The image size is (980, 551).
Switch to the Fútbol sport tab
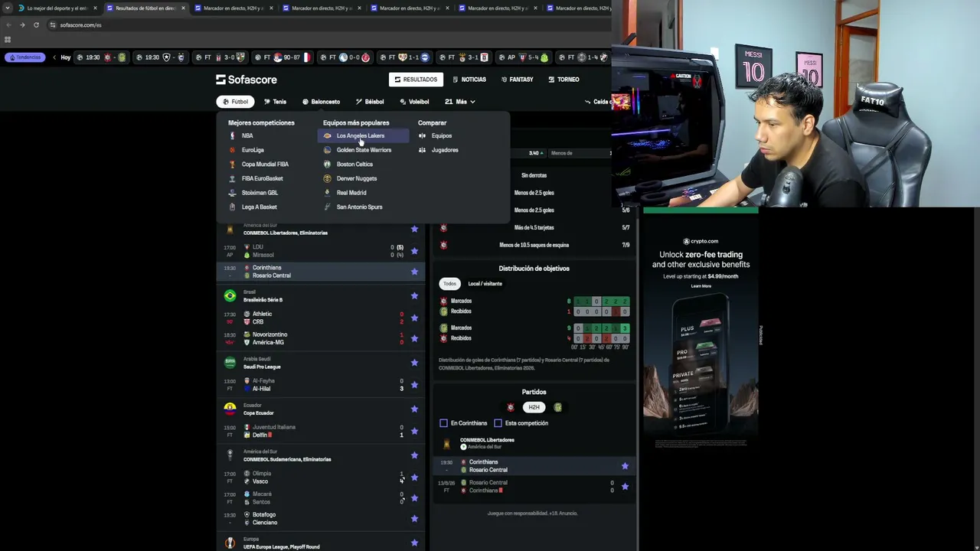pyautogui.click(x=235, y=102)
